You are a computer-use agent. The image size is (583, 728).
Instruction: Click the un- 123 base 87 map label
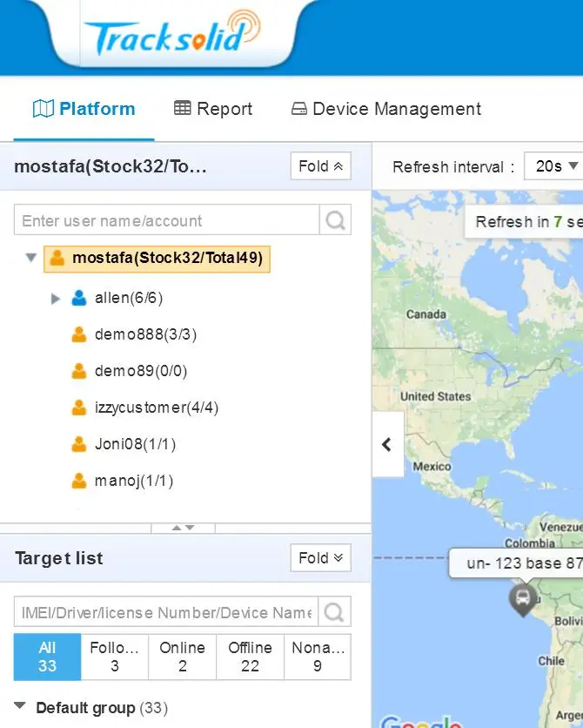(516, 563)
